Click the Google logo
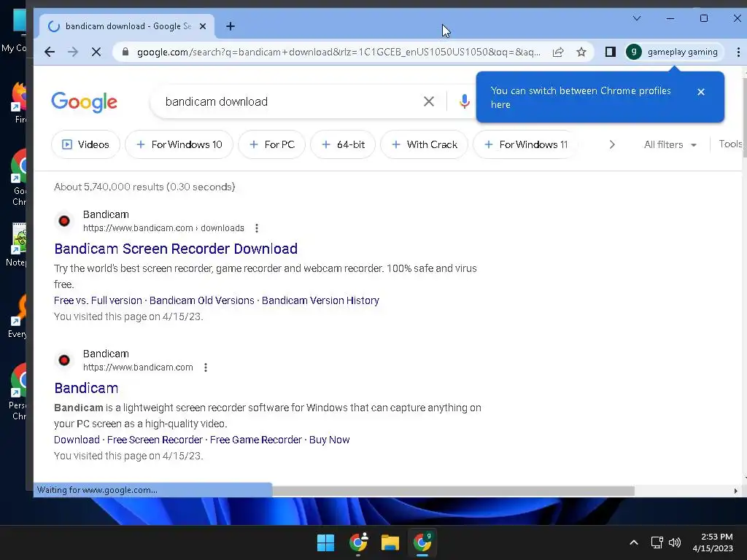747x560 pixels. pyautogui.click(x=85, y=102)
